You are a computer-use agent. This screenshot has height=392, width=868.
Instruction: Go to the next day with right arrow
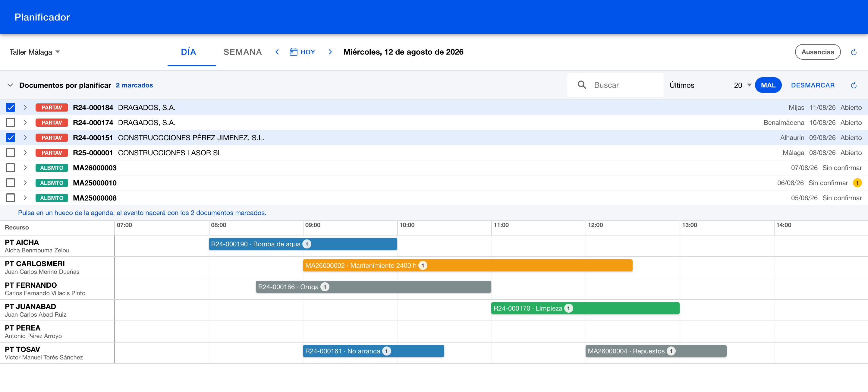[330, 52]
